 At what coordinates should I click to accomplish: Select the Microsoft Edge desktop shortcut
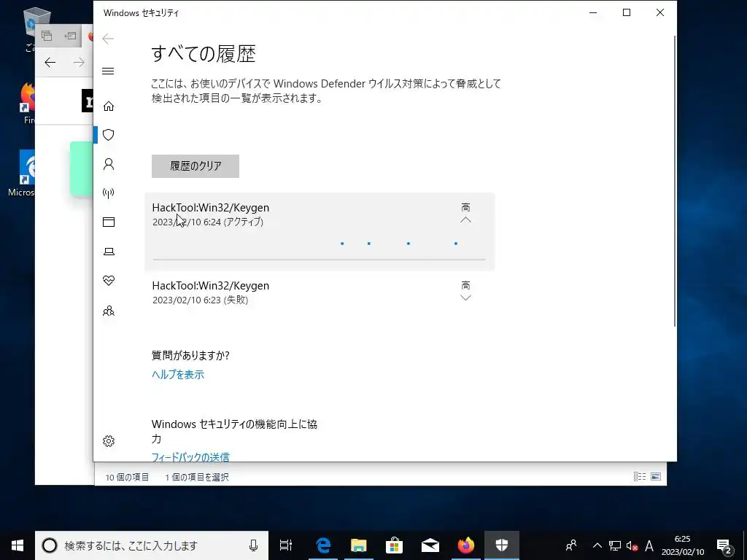pos(22,174)
